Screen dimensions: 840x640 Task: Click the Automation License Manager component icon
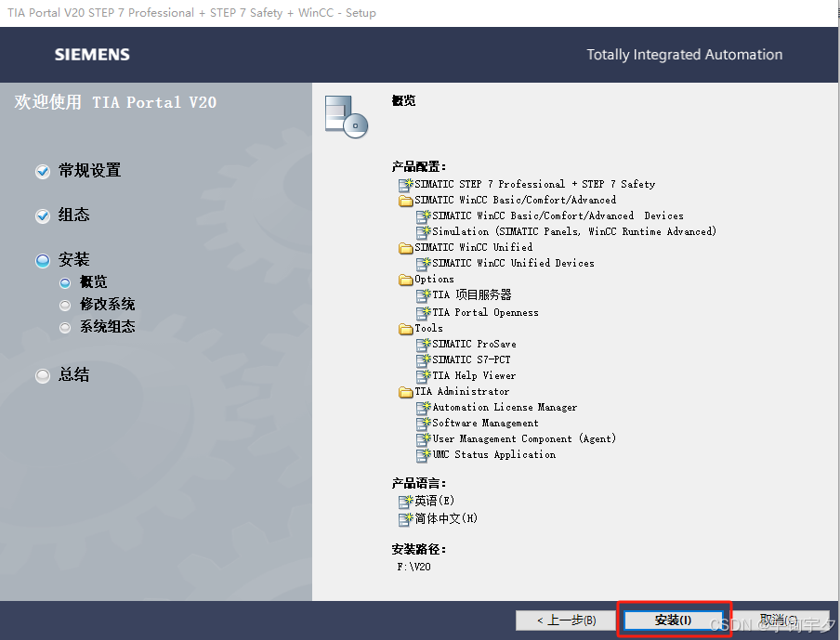pos(423,408)
